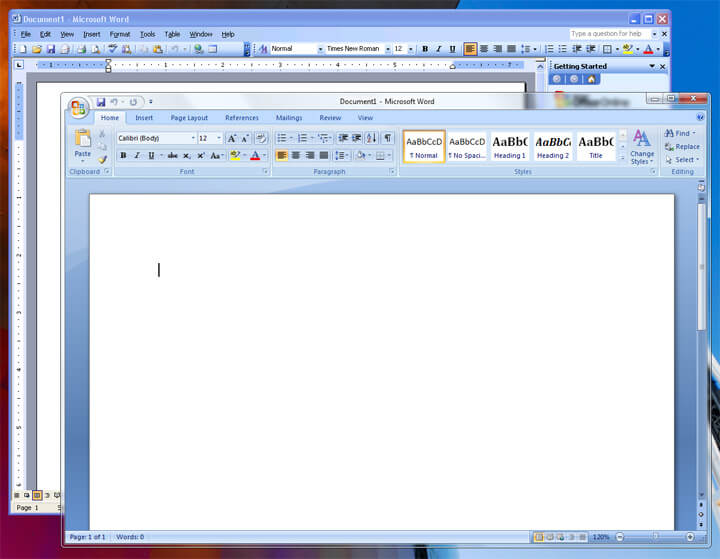Click the Grow Font icon in ribbon
720x559 pixels.
pos(231,138)
